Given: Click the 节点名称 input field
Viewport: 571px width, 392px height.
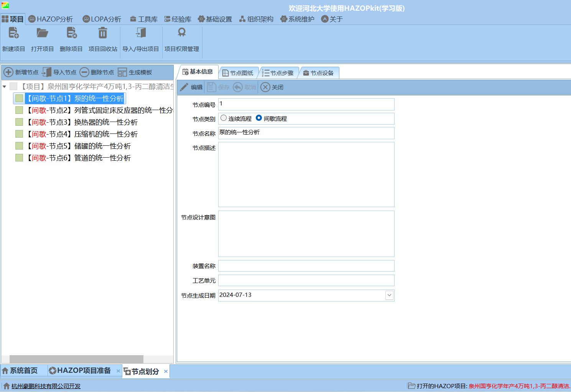Looking at the screenshot, I should click(x=306, y=133).
